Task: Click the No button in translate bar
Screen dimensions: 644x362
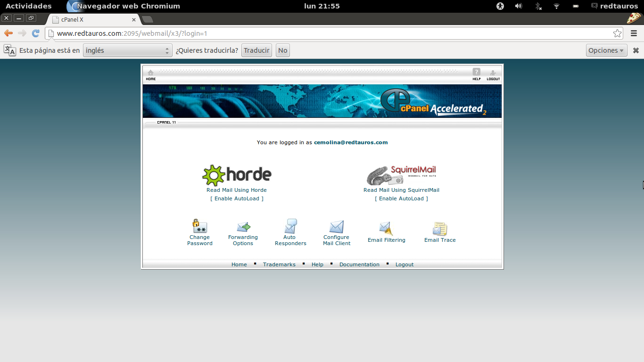Action: tap(282, 50)
